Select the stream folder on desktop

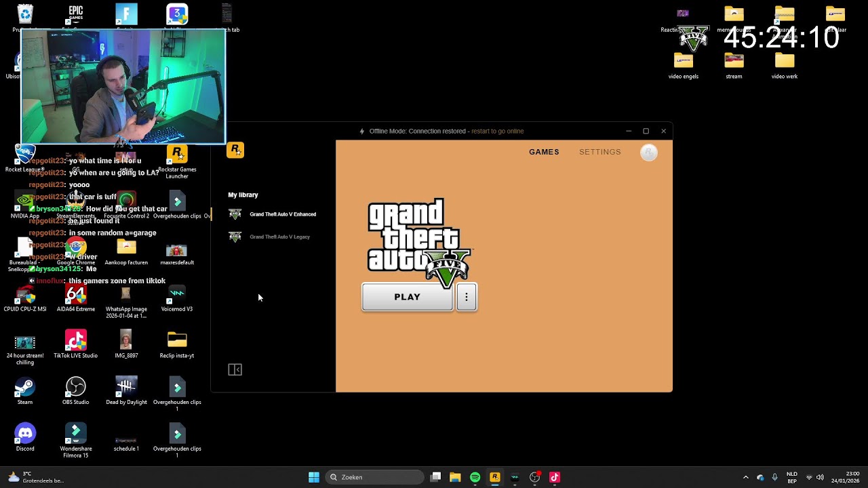(x=734, y=66)
